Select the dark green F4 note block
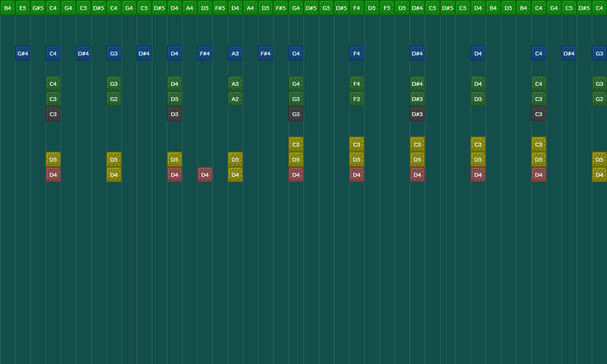 357,83
